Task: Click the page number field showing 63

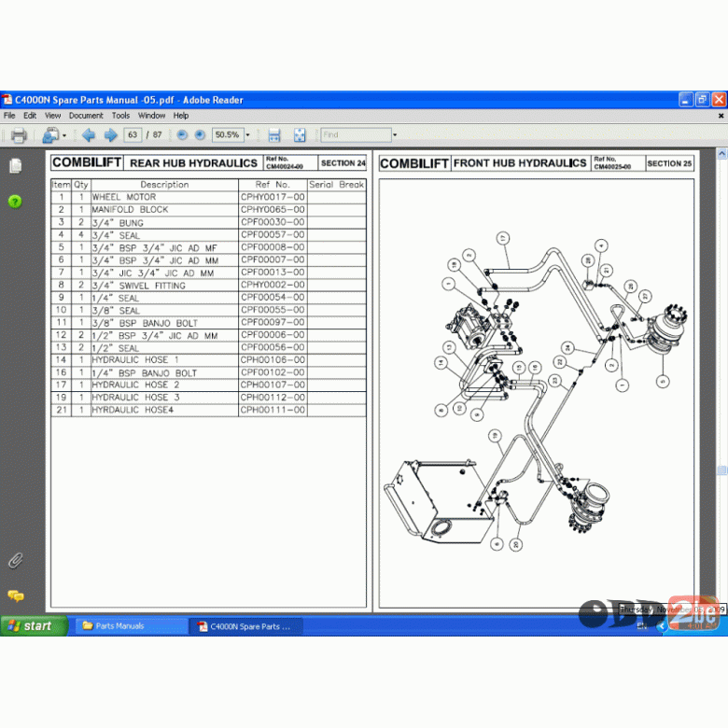Action: point(133,134)
